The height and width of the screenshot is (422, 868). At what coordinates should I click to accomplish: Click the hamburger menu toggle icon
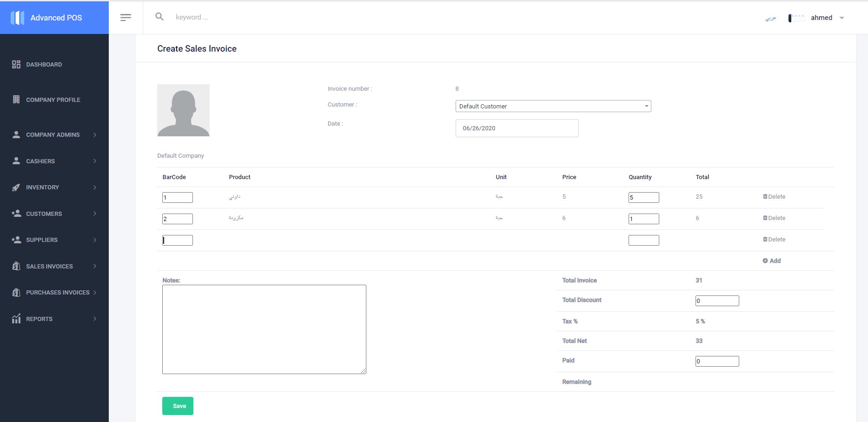pos(126,18)
